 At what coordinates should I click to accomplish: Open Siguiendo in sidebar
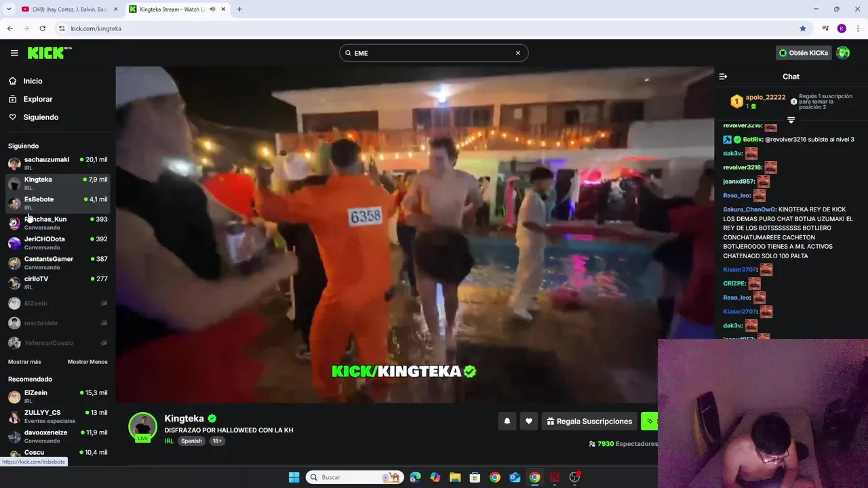(41, 117)
